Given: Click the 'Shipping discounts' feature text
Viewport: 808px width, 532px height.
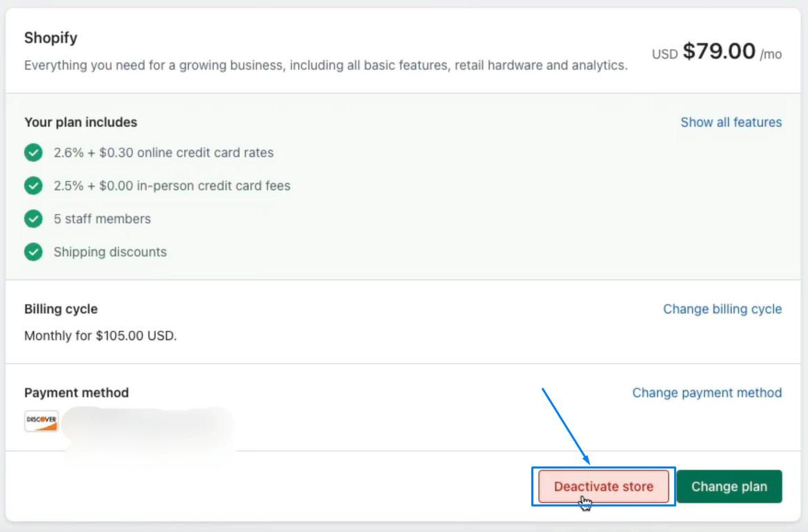Looking at the screenshot, I should [x=110, y=252].
